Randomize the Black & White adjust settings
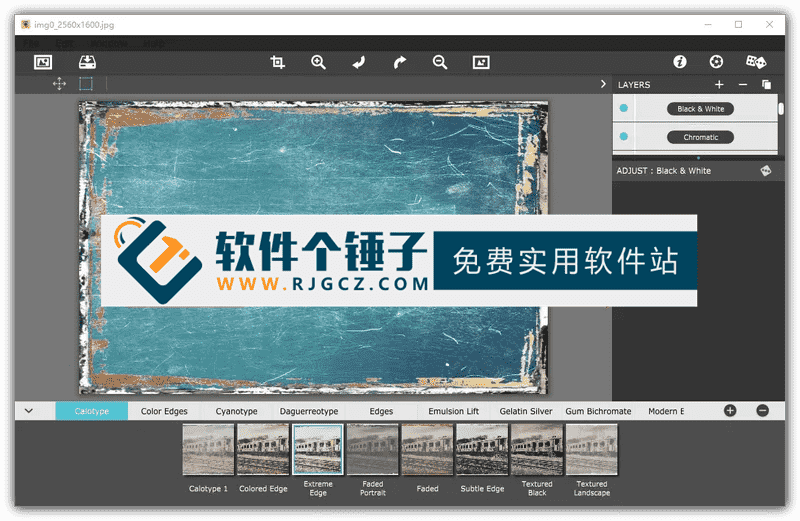Image resolution: width=800 pixels, height=521 pixels. tap(766, 170)
